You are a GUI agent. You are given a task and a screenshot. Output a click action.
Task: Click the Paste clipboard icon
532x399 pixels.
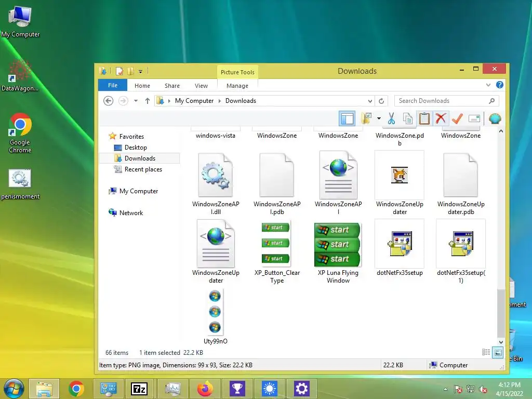tap(424, 119)
